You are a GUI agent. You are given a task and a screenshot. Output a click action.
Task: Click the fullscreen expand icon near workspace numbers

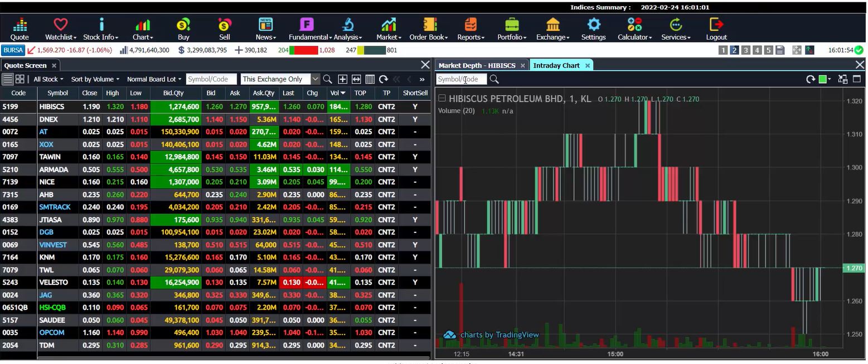point(797,50)
